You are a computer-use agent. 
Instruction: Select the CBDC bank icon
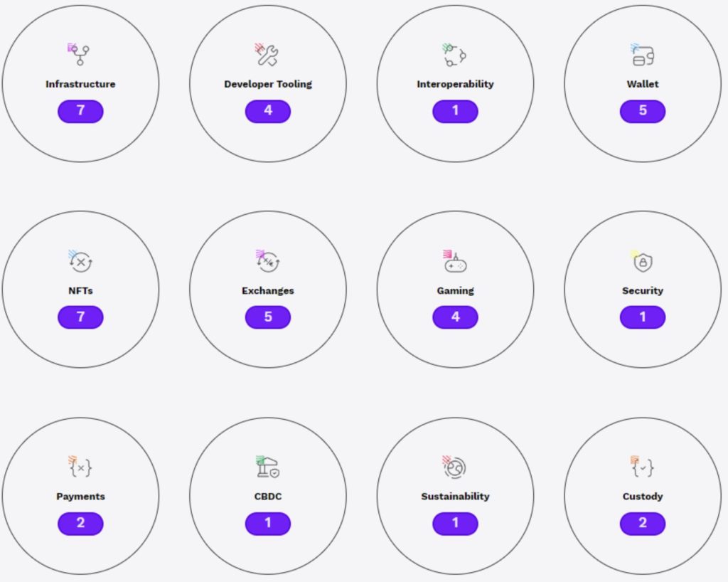click(268, 465)
